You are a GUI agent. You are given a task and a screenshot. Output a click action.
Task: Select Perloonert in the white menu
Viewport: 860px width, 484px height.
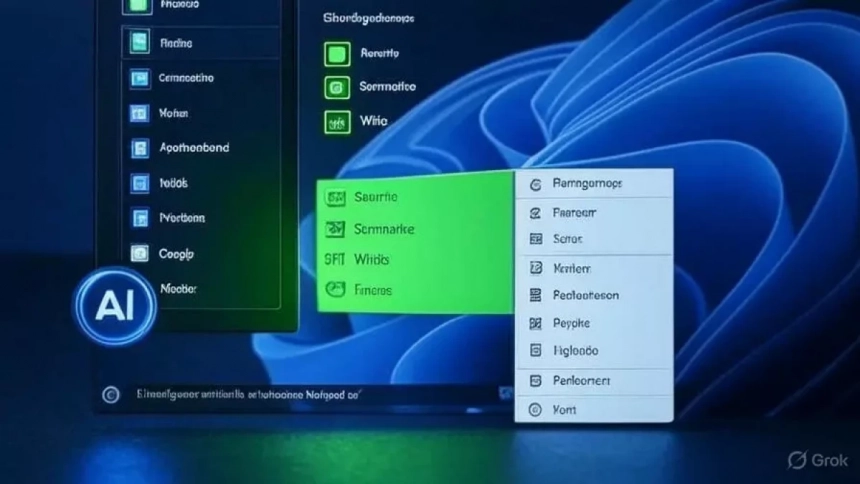(581, 381)
